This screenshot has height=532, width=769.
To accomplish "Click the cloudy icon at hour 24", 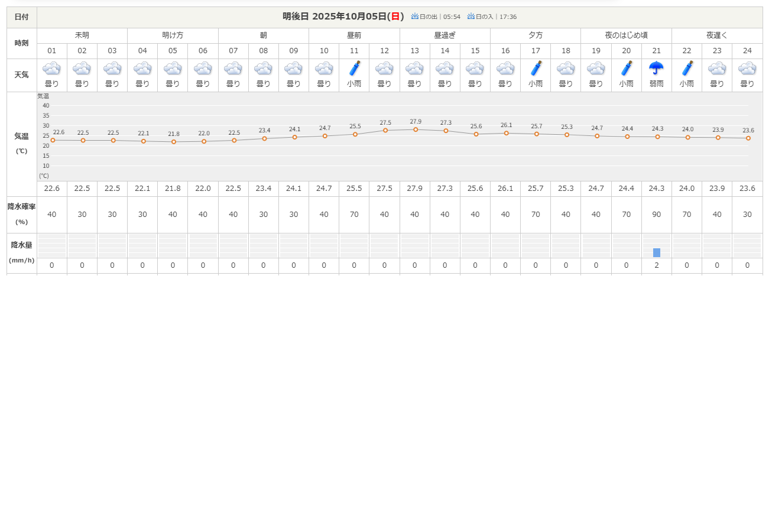I will click(x=747, y=69).
